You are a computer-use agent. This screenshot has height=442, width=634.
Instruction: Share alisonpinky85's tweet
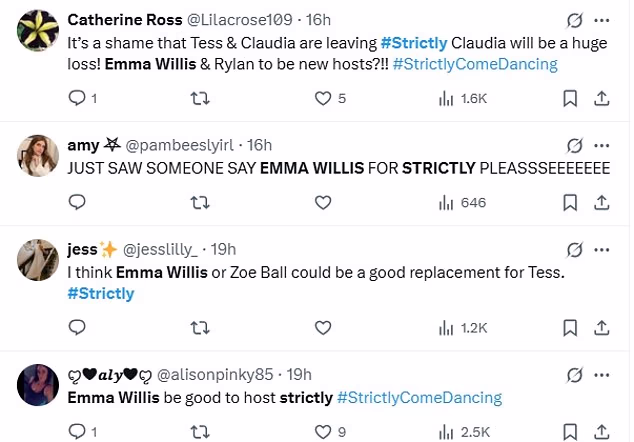[x=601, y=431]
